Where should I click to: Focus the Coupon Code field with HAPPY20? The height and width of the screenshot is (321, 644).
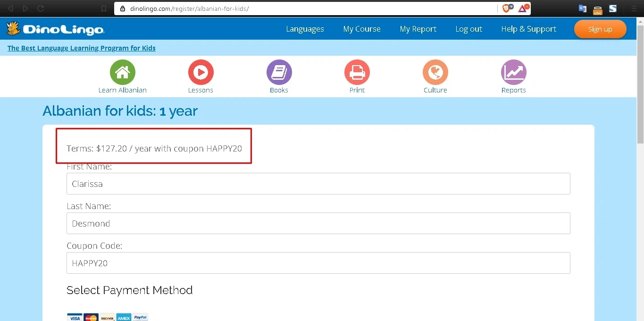pos(318,263)
